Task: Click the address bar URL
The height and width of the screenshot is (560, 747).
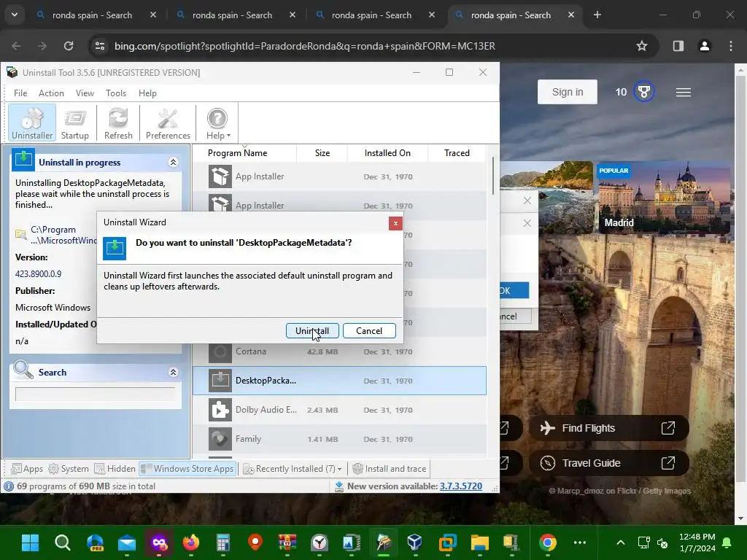Action: coord(305,46)
